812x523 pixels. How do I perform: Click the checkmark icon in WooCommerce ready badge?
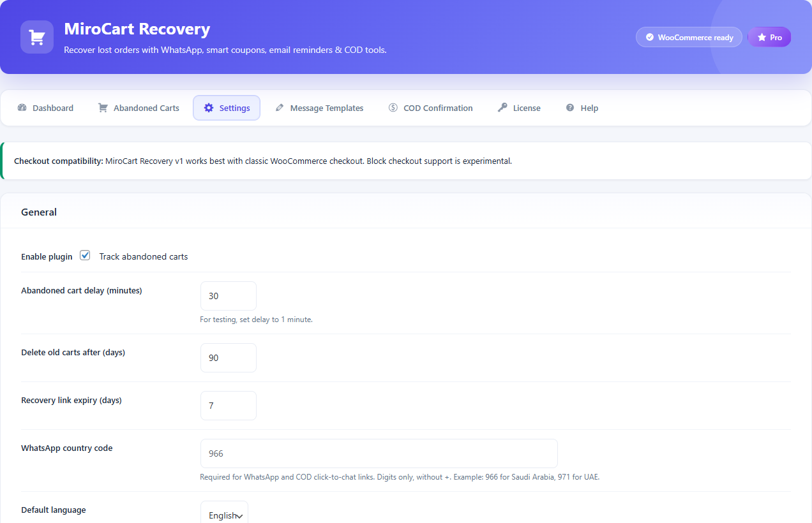(x=650, y=38)
